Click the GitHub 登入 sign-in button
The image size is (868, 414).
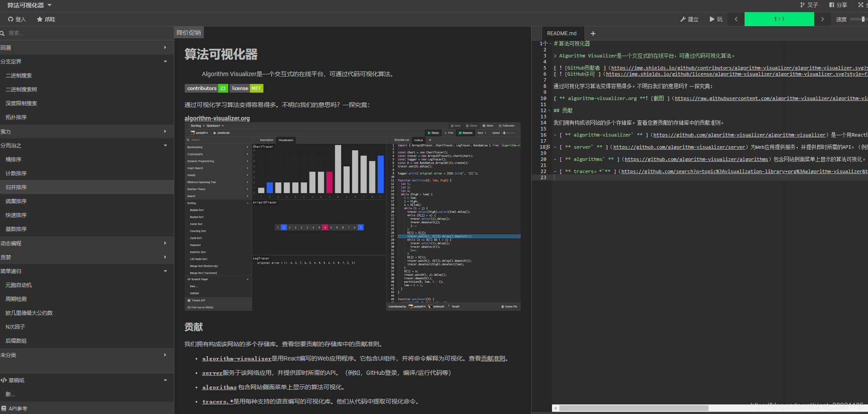click(x=17, y=19)
